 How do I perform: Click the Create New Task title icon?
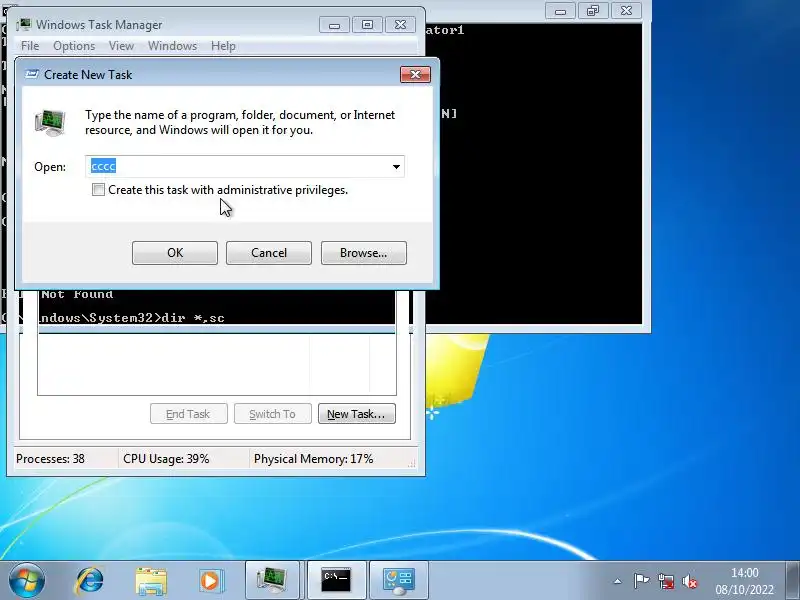[x=32, y=74]
